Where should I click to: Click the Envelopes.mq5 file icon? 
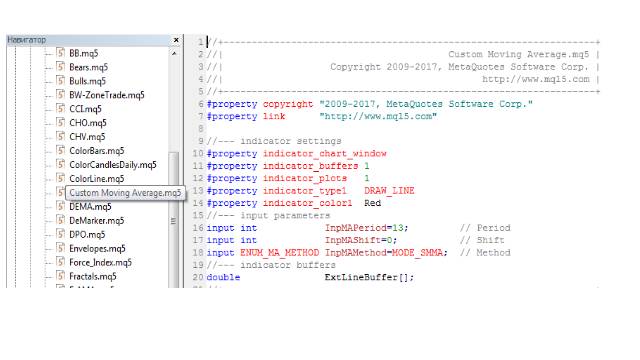click(x=60, y=248)
